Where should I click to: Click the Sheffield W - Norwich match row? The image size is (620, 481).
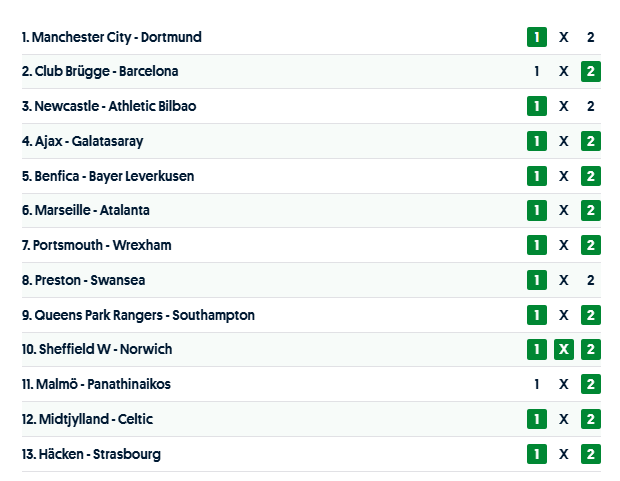click(x=96, y=350)
